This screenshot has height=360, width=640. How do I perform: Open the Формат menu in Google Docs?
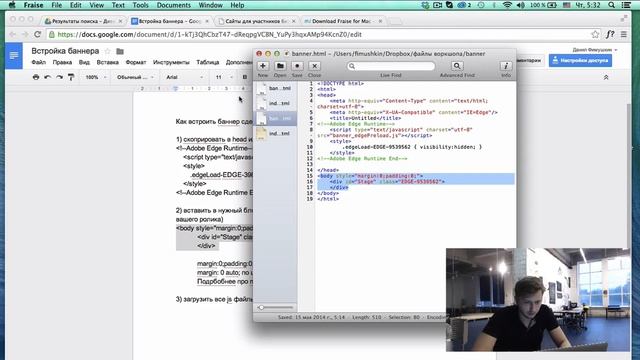pyautogui.click(x=136, y=62)
